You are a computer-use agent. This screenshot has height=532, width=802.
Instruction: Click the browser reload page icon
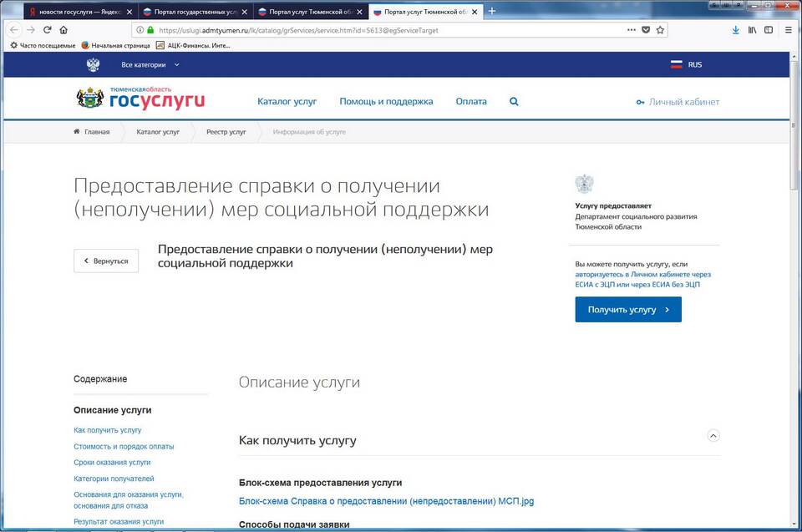point(48,29)
